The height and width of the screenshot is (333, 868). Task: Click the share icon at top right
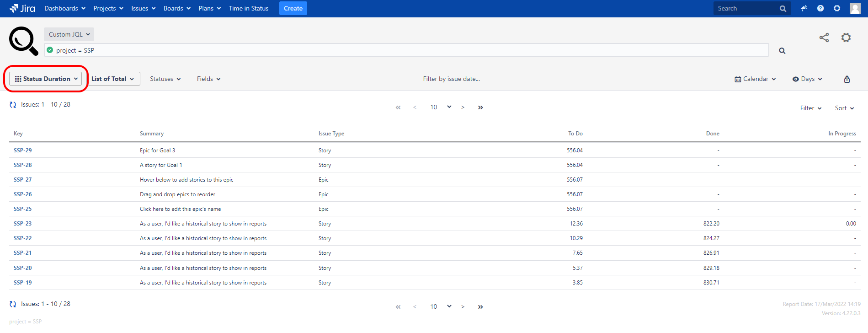point(824,38)
